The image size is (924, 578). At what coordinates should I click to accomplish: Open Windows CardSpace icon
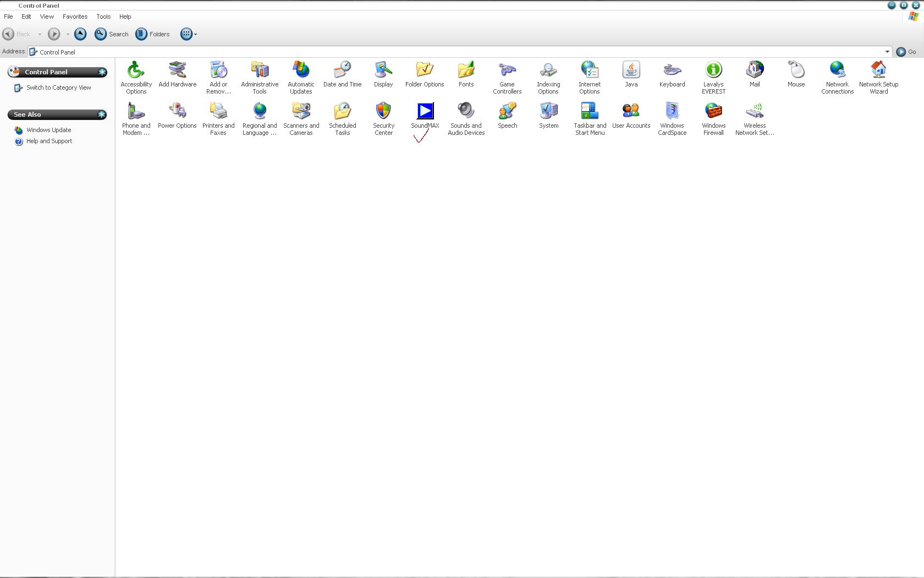(672, 111)
